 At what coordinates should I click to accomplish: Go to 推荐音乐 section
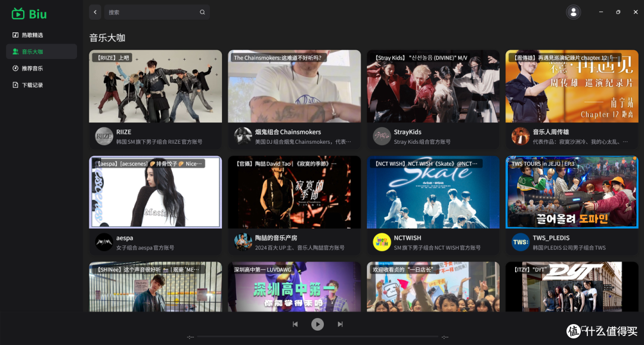[41, 68]
